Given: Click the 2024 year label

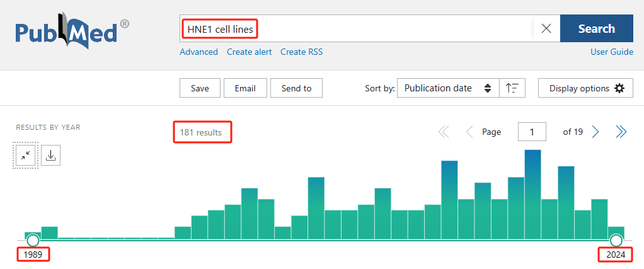Looking at the screenshot, I should [616, 255].
